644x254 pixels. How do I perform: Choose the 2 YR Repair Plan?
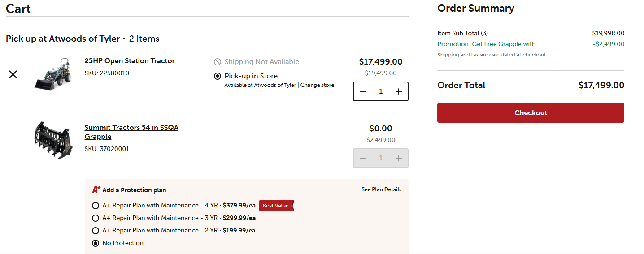click(x=96, y=231)
